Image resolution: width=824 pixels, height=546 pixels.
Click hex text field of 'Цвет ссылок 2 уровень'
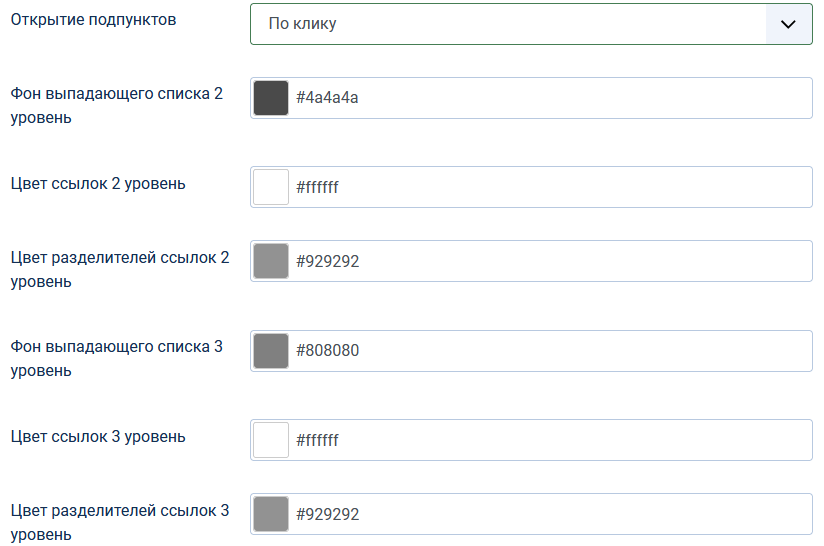[x=550, y=187]
